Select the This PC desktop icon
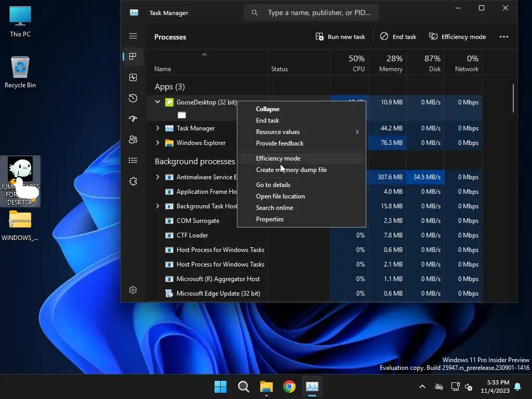This screenshot has height=399, width=532. pos(20,21)
